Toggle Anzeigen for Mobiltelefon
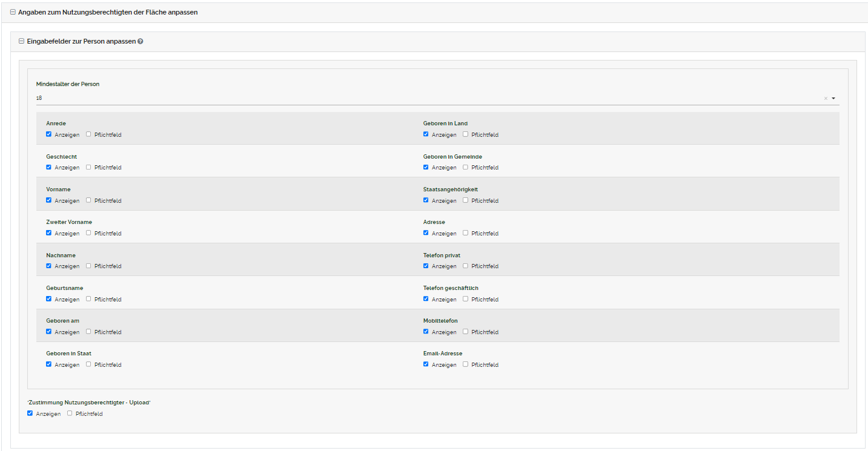 tap(426, 332)
